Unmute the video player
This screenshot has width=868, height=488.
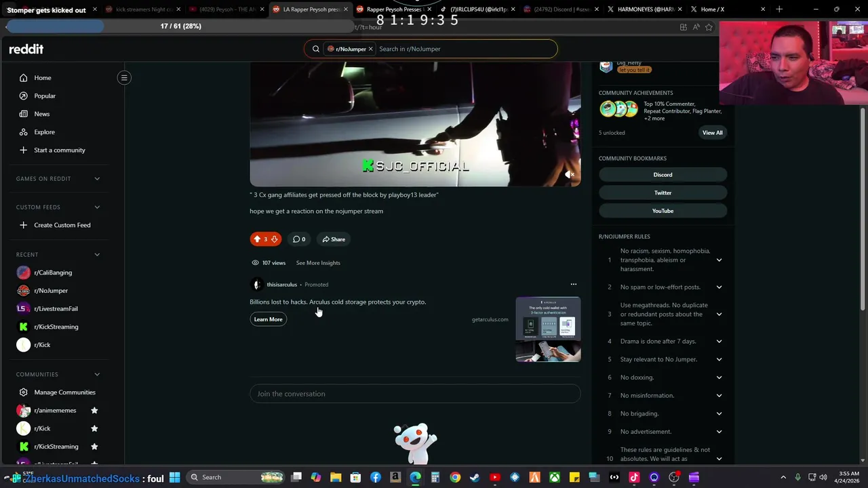[x=570, y=175]
